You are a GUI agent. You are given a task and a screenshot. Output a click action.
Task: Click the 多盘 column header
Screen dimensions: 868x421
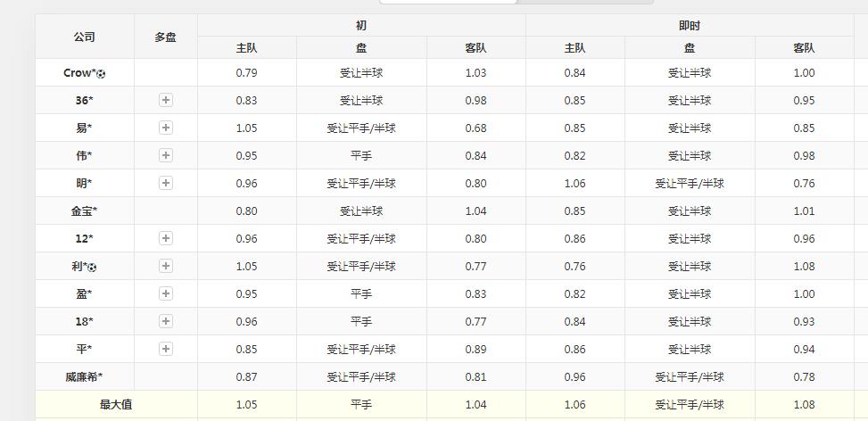click(166, 37)
